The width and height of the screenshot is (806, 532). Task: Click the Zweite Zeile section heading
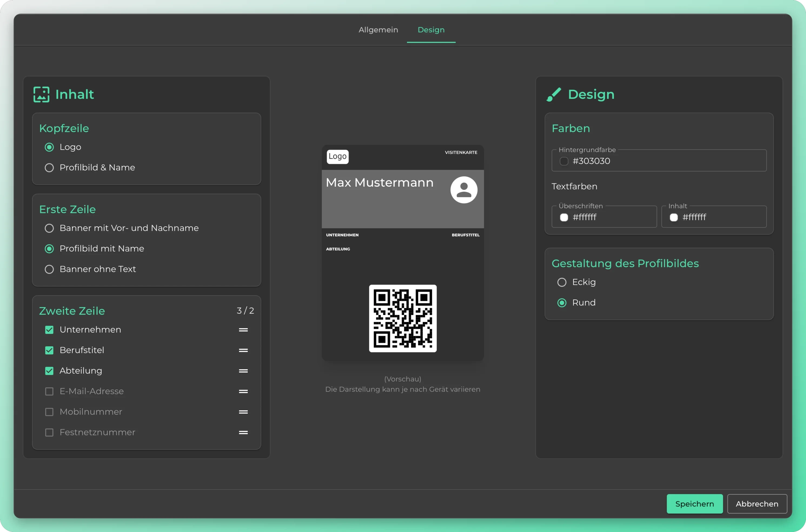tap(72, 311)
